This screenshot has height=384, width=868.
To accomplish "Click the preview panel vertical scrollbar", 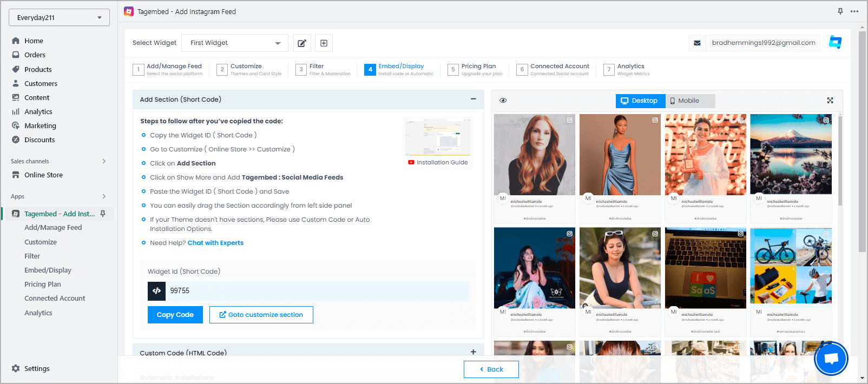I will 840,161.
